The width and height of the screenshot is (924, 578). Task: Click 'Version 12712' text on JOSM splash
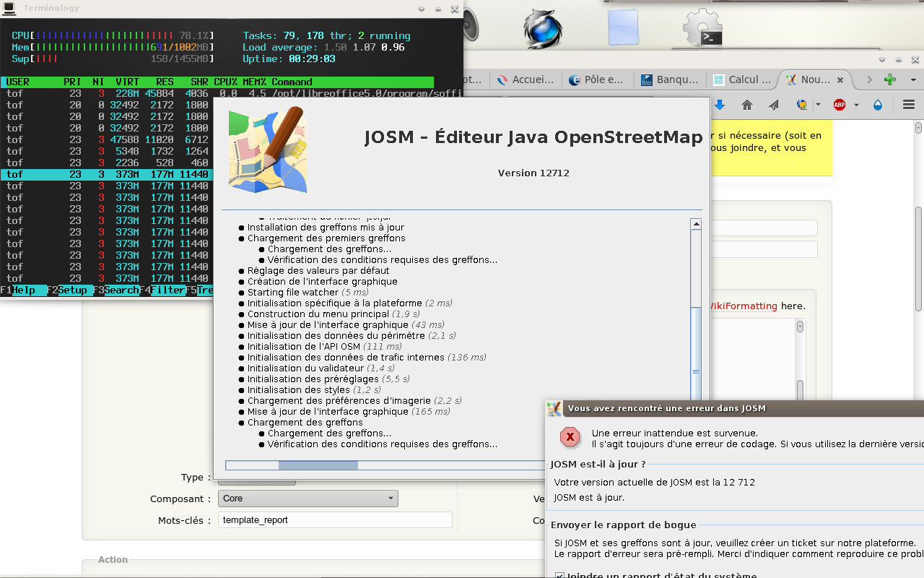[x=533, y=173]
